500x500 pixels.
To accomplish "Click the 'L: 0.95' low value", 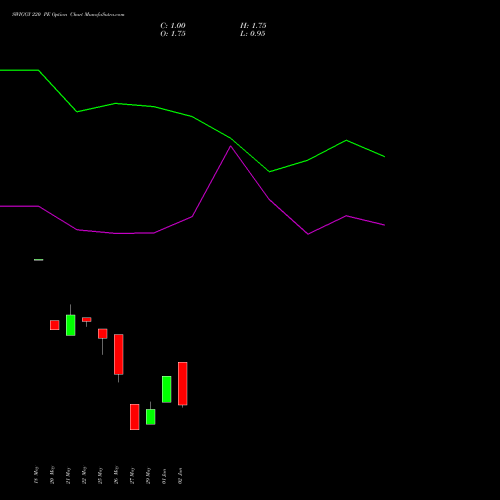I will point(253,34).
